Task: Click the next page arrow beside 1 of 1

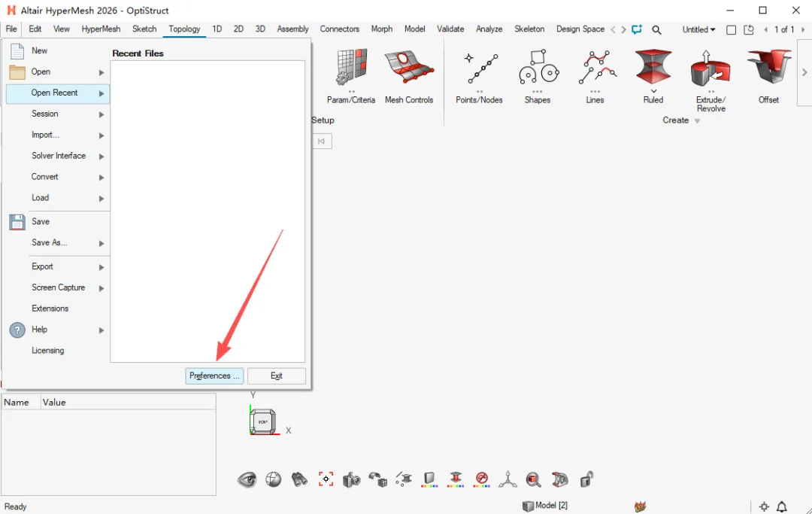Action: click(x=803, y=29)
